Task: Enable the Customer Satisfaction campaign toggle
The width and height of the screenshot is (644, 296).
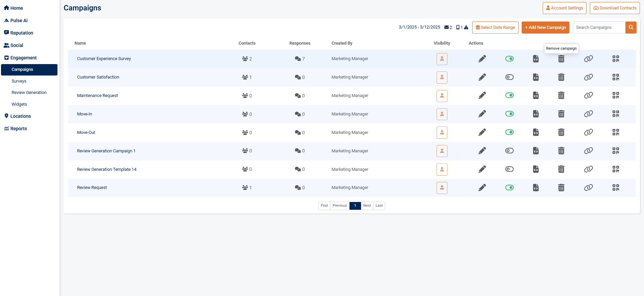Action: (509, 77)
